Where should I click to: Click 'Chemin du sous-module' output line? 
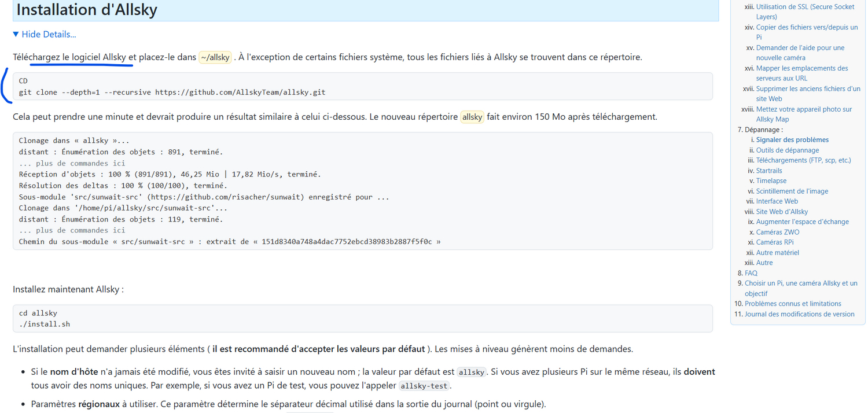coord(230,241)
